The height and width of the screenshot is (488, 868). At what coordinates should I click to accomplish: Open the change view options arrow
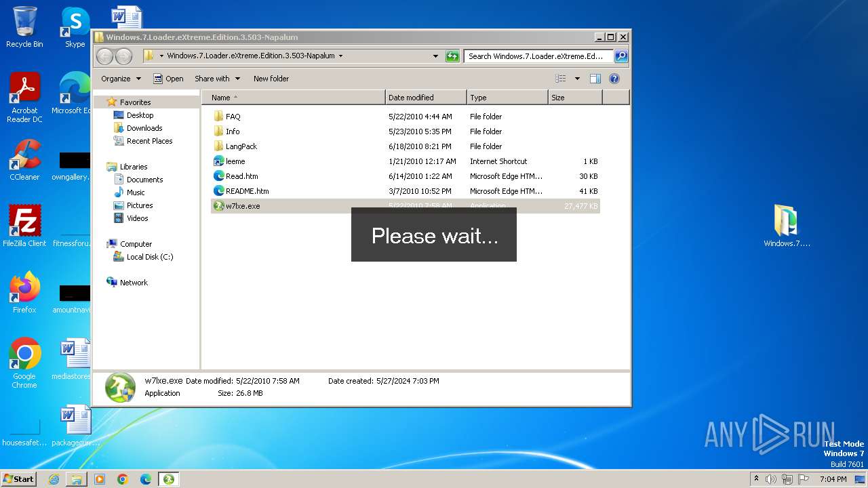(x=577, y=79)
